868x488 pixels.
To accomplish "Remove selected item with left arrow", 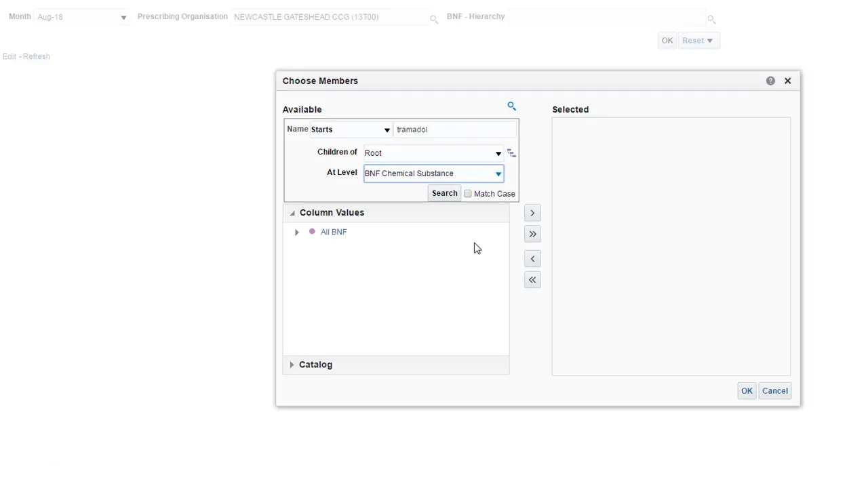I will point(532,259).
